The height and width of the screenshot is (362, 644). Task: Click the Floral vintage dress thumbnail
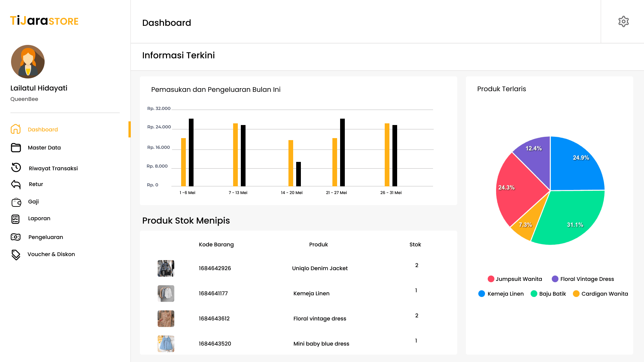[x=166, y=318]
